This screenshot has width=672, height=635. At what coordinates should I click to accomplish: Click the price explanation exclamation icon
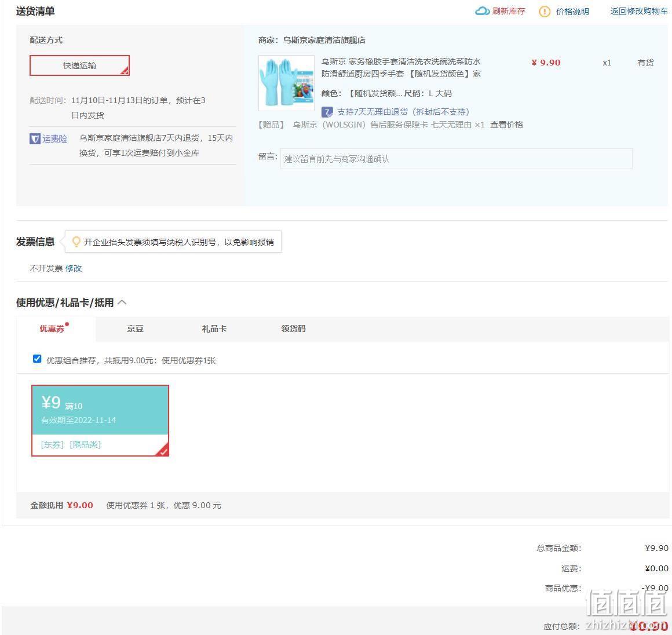pos(545,12)
